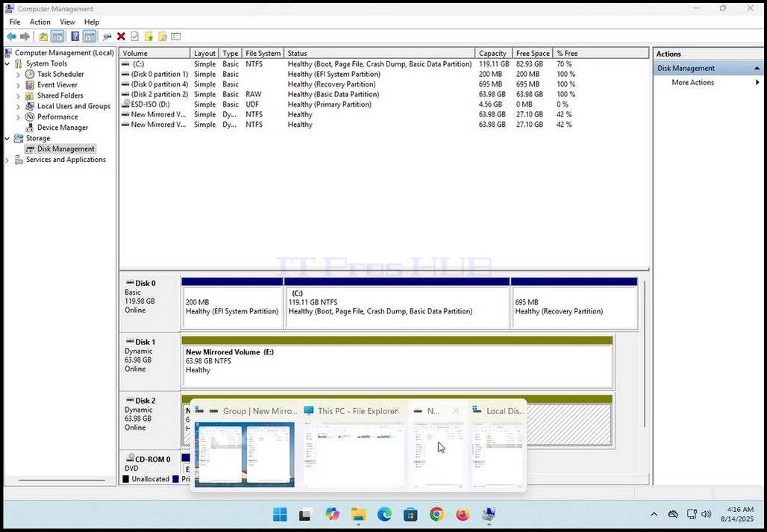This screenshot has height=532, width=767.
Task: Select New Mirrored Volume (E:) on Disk 1
Action: 397,362
